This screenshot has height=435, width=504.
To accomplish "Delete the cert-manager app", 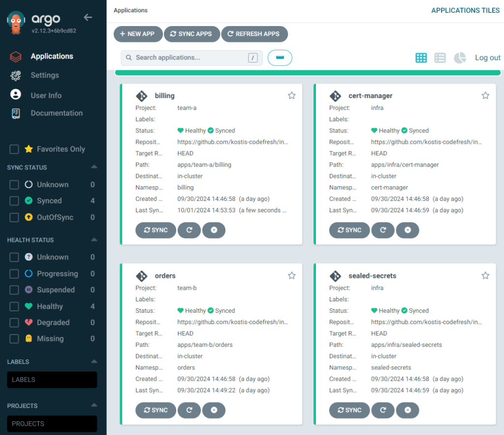I will [x=408, y=230].
